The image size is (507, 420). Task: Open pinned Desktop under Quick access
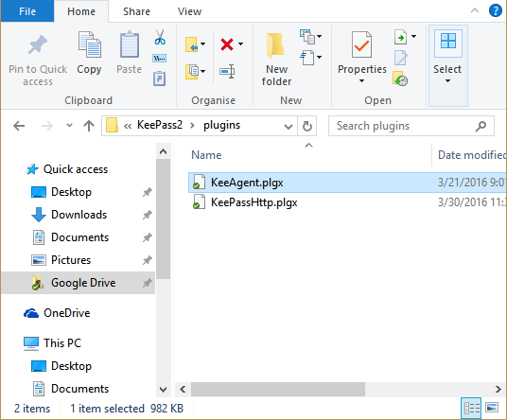click(x=71, y=192)
